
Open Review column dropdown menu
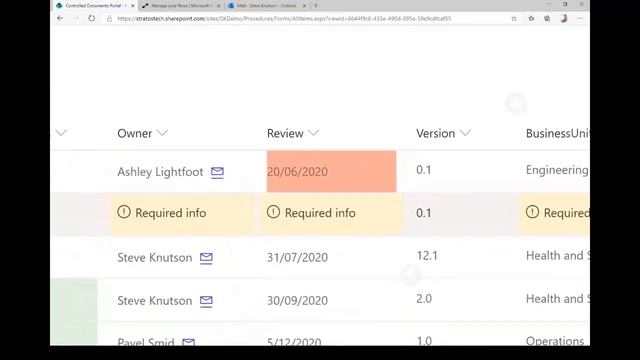click(313, 133)
